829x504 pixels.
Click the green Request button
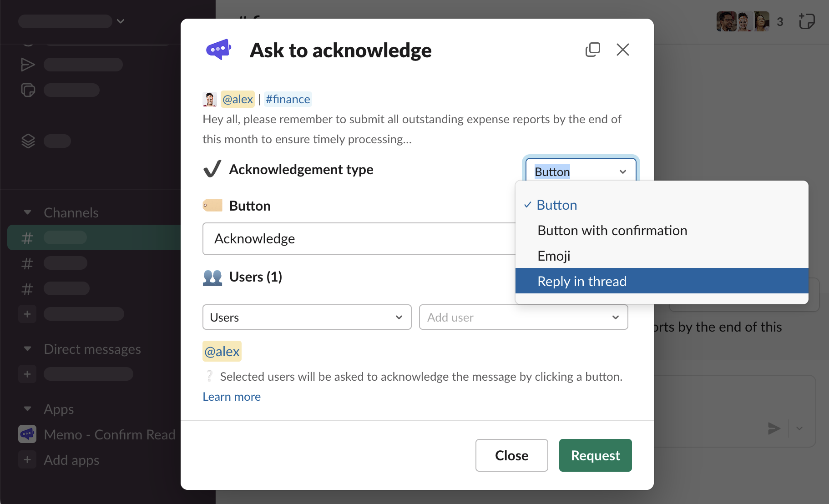coord(595,455)
